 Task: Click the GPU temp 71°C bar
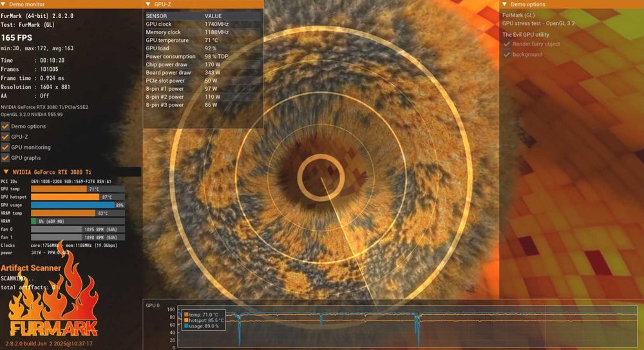(x=78, y=189)
